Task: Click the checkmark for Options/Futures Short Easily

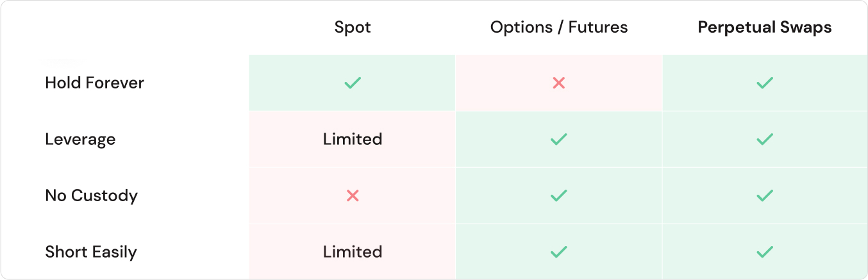Action: [x=558, y=252]
